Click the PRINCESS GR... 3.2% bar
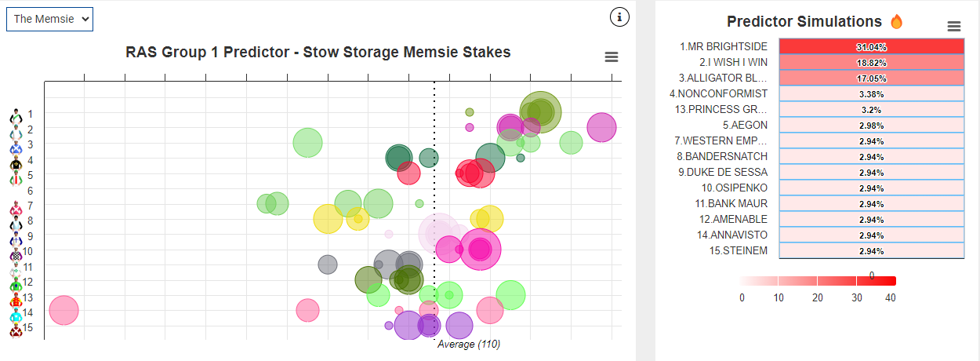Image resolution: width=980 pixels, height=361 pixels. point(872,109)
